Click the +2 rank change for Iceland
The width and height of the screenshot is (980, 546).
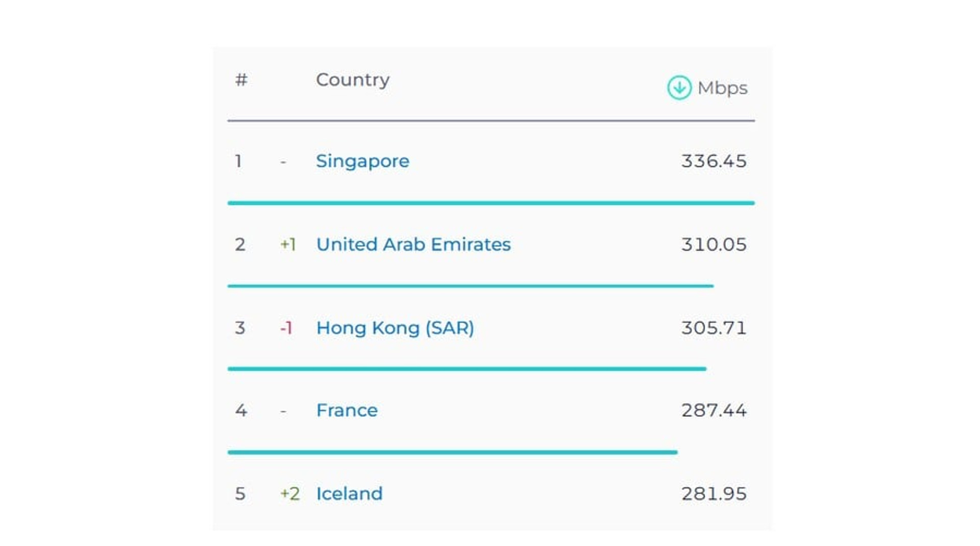pyautogui.click(x=290, y=494)
